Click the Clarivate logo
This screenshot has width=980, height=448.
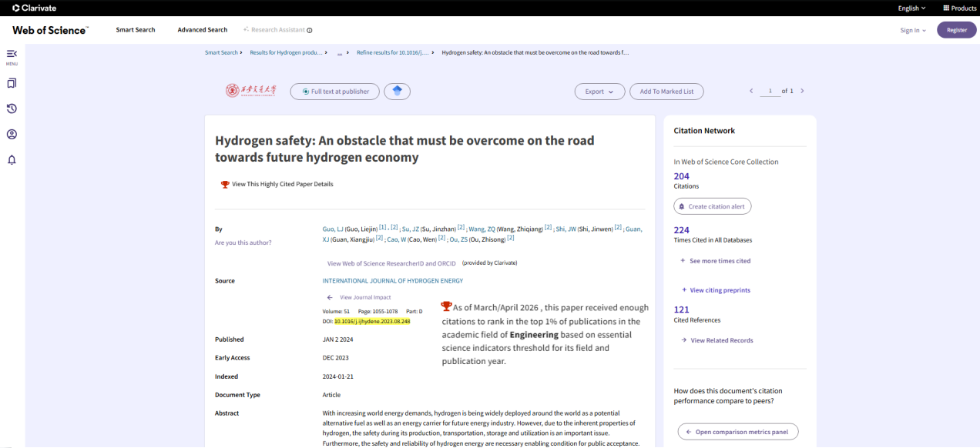point(34,8)
